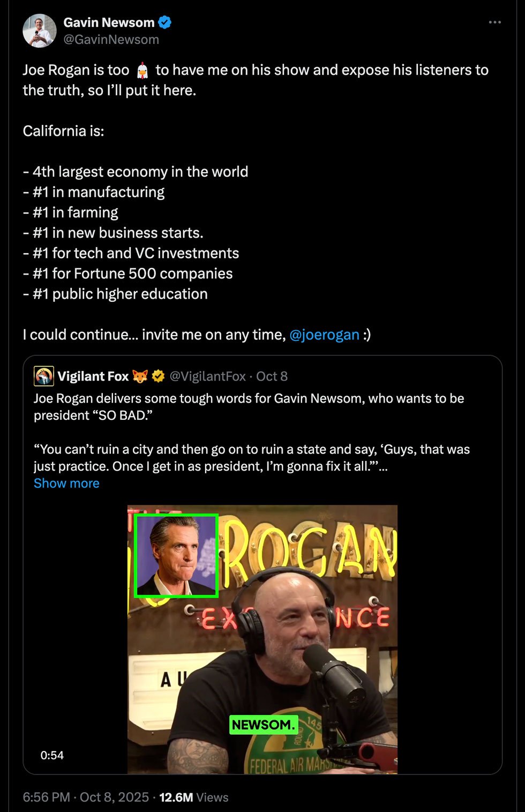The width and height of the screenshot is (525, 812).
Task: Click the green-framed Newsom inset photo
Action: 176,555
